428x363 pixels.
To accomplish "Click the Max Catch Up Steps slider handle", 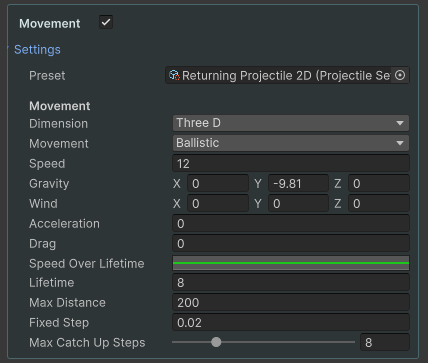I will point(216,342).
